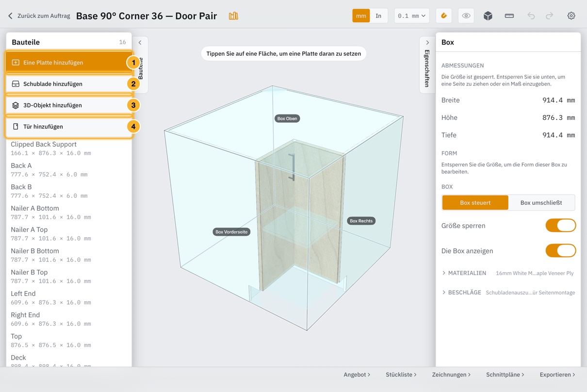Select 'Left End' part in list

tap(69, 298)
